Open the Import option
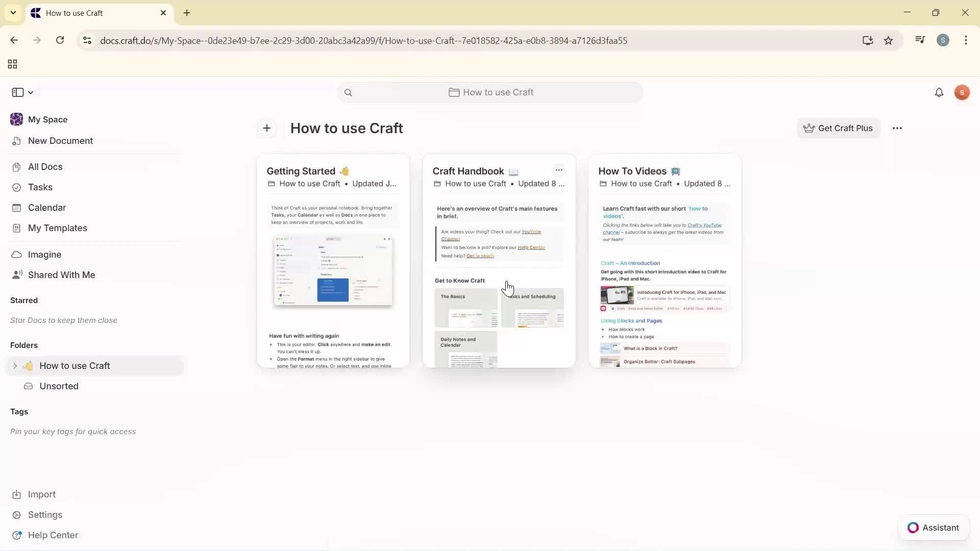 tap(41, 494)
